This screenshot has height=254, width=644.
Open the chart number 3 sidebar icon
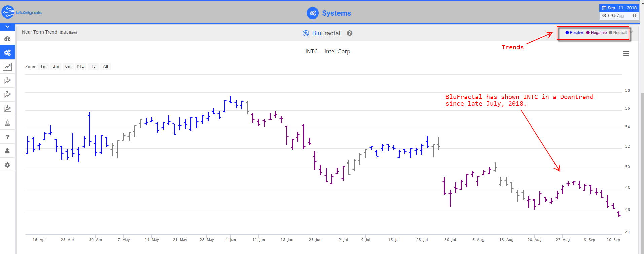pos(7,108)
